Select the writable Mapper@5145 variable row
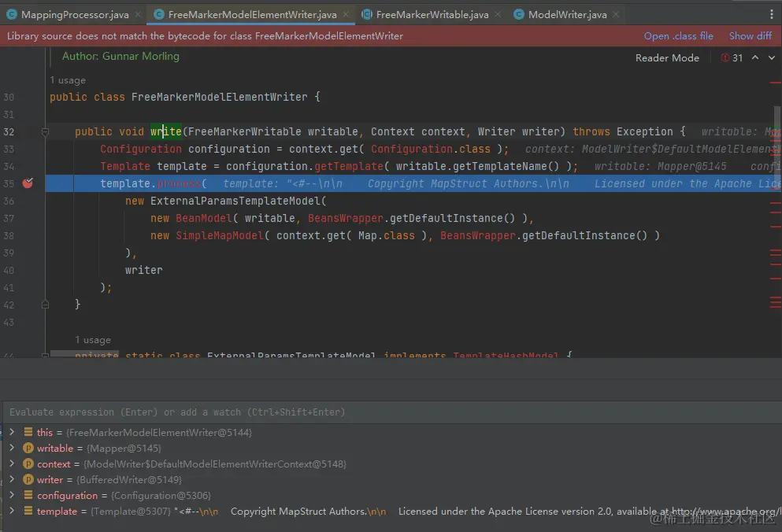This screenshot has width=782, height=532. [391, 449]
